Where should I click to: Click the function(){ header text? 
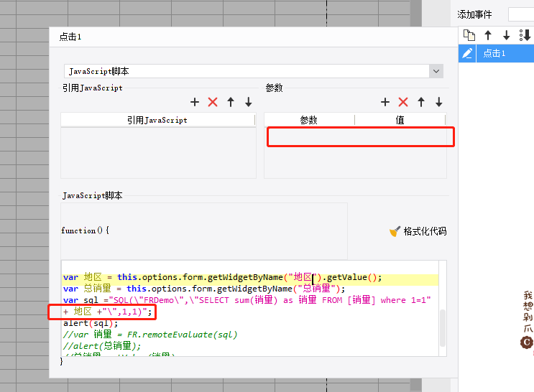point(85,230)
